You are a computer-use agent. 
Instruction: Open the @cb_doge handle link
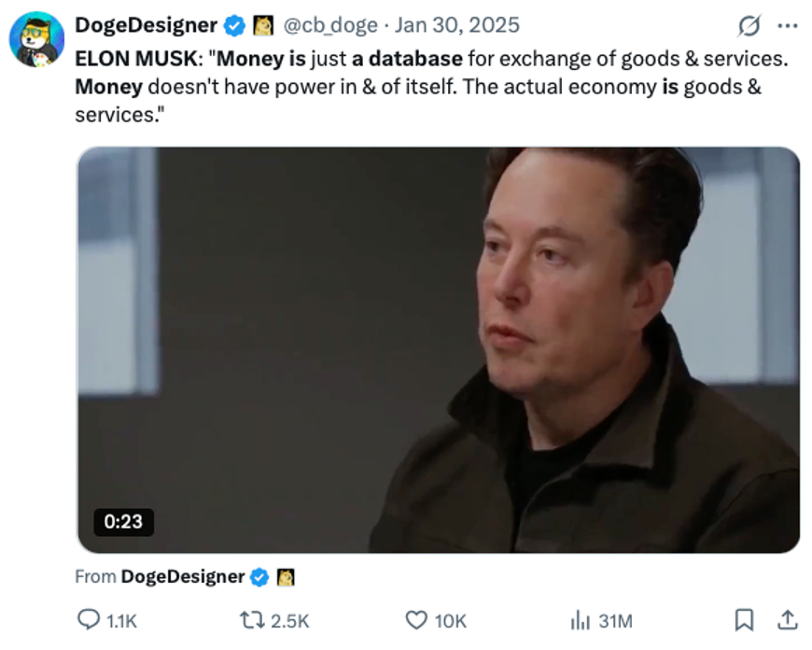[330, 25]
